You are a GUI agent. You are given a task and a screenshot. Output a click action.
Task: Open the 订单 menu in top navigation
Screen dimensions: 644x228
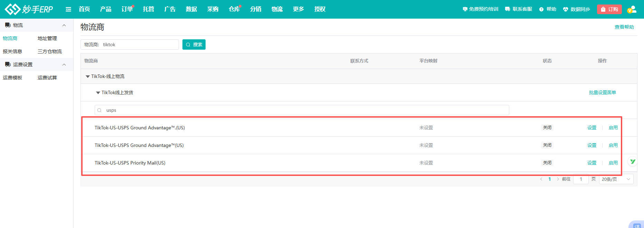127,9
